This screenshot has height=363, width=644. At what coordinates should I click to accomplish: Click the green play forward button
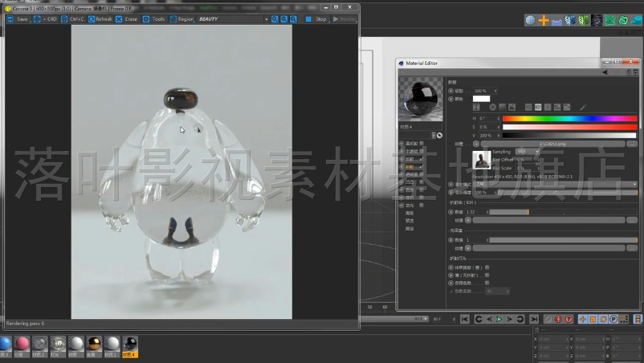499,319
